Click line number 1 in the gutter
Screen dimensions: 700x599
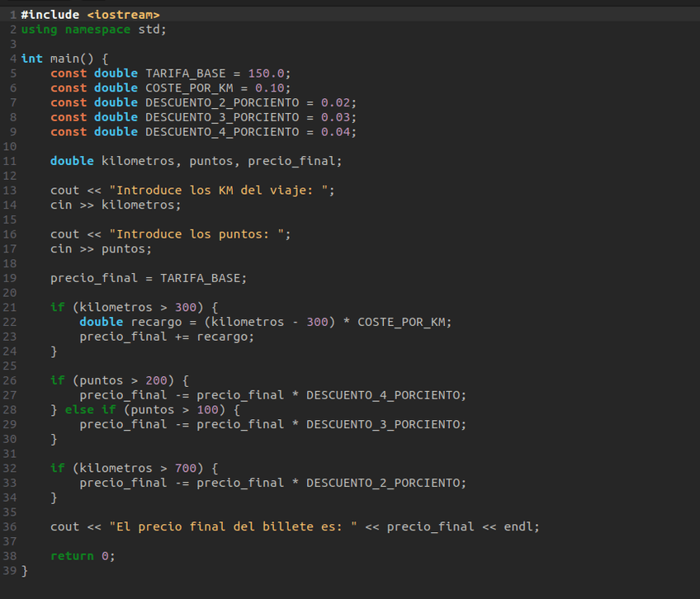(x=13, y=15)
